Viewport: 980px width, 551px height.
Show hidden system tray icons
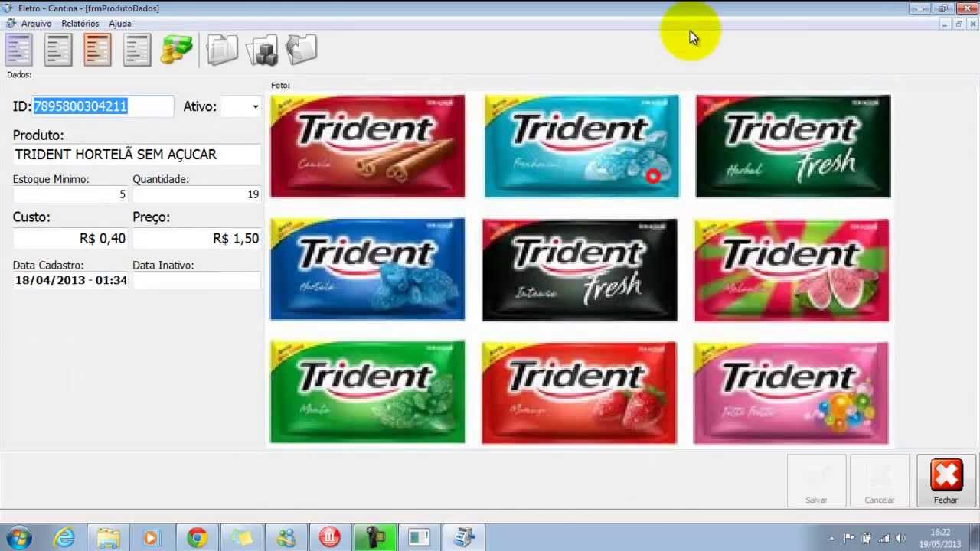pos(832,538)
